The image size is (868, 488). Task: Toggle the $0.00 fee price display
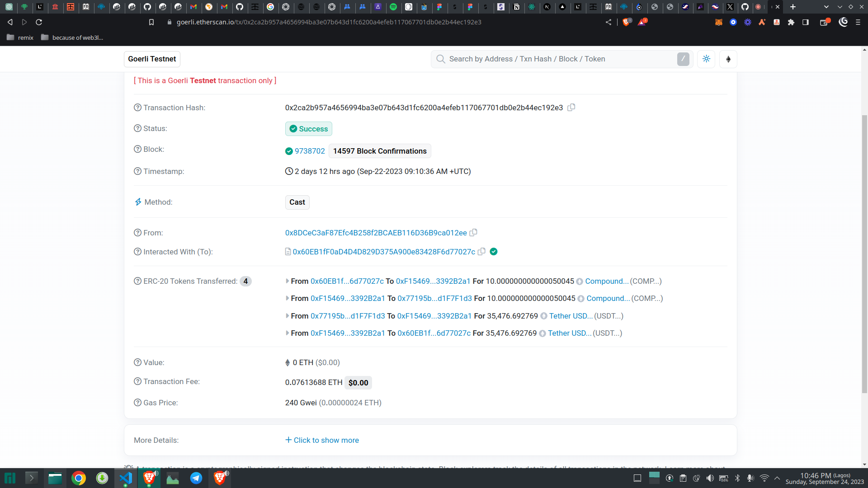pyautogui.click(x=358, y=383)
